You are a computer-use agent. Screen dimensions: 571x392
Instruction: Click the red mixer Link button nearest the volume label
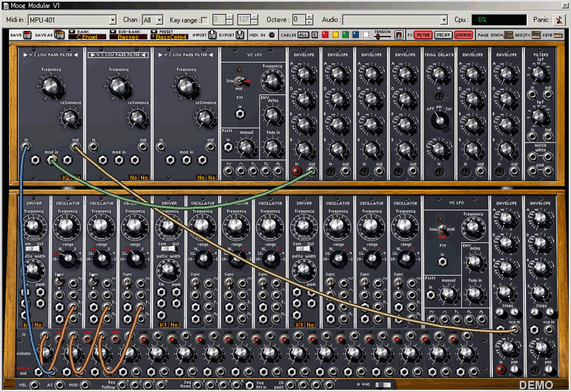58,339
